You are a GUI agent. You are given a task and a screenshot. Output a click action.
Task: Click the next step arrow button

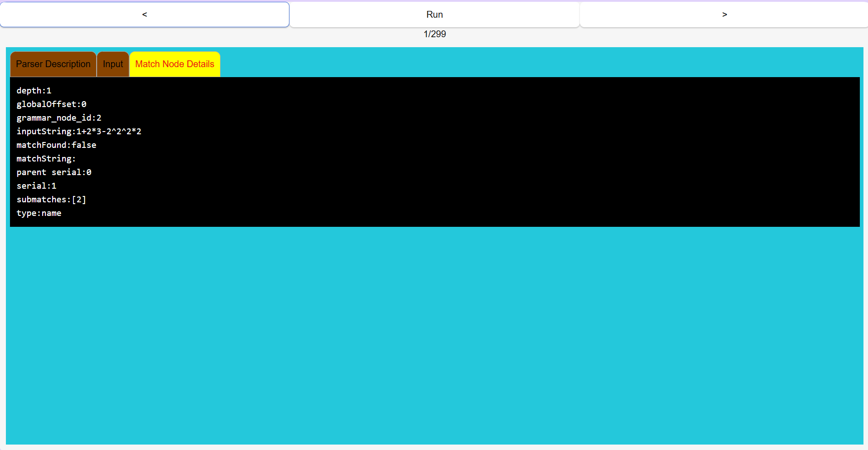[x=724, y=14]
